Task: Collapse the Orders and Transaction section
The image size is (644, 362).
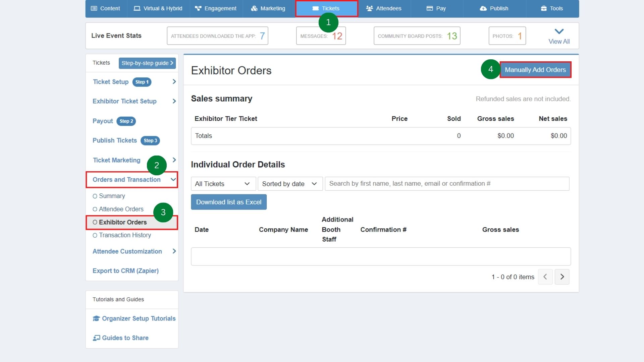Action: [x=173, y=180]
